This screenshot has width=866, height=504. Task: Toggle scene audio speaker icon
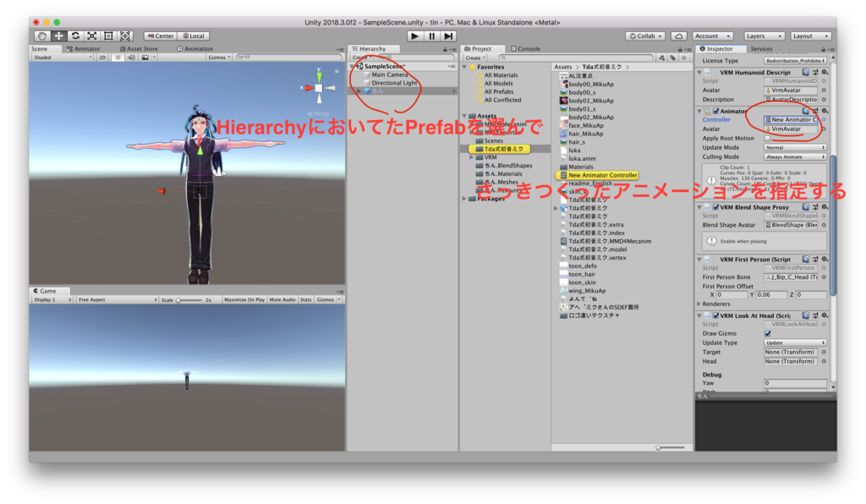coord(131,58)
